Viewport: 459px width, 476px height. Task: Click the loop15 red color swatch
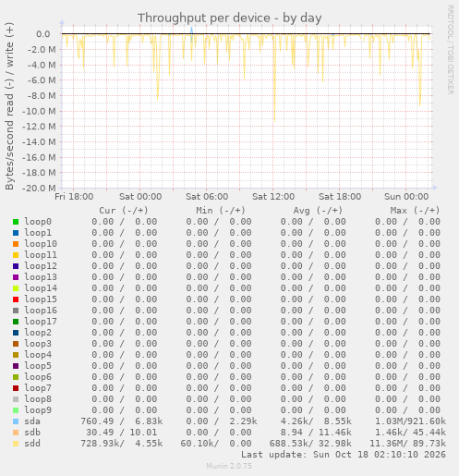pos(16,299)
